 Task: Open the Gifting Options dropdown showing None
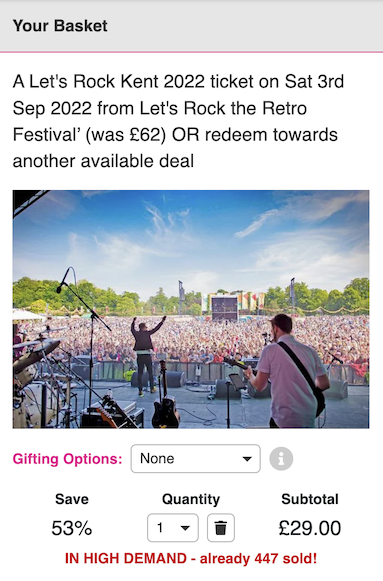point(196,459)
